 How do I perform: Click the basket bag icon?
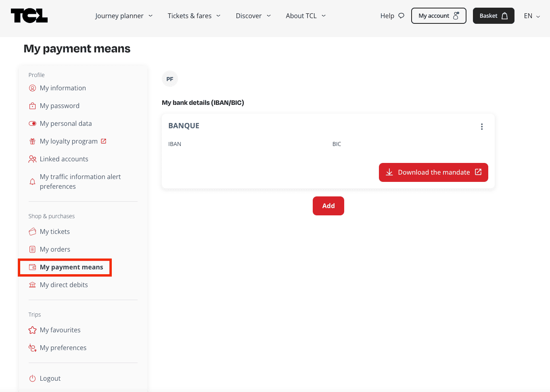[x=505, y=16]
